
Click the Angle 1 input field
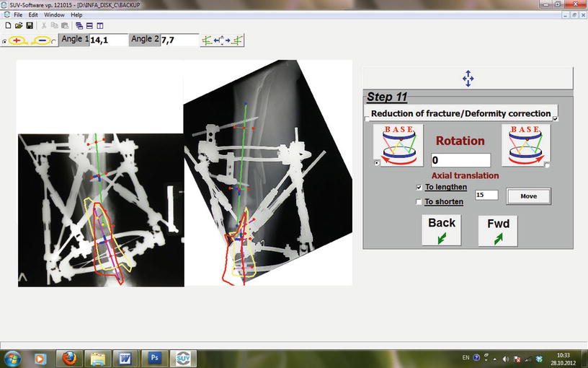[107, 40]
